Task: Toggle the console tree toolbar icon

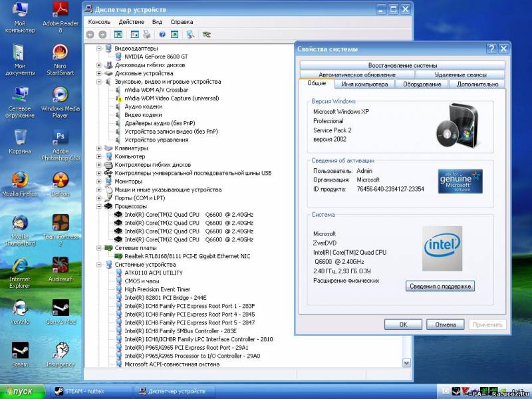Action: pyautogui.click(x=118, y=35)
